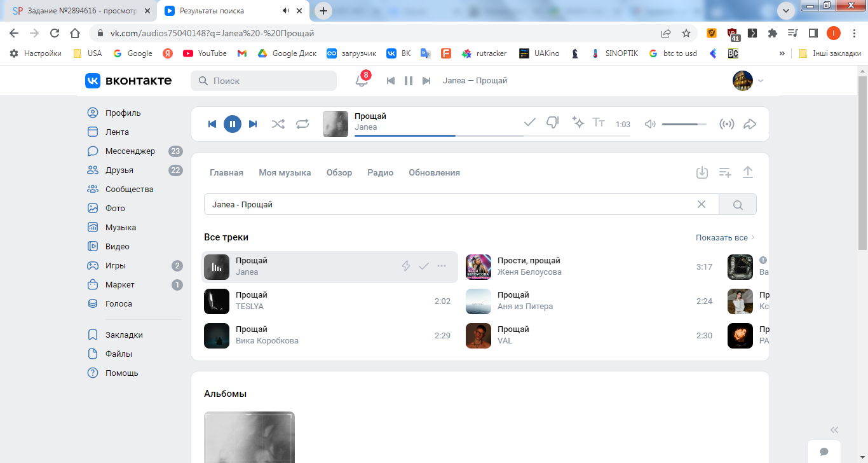Image resolution: width=868 pixels, height=463 pixels.
Task: Switch to the Главная tab
Action: (x=227, y=172)
